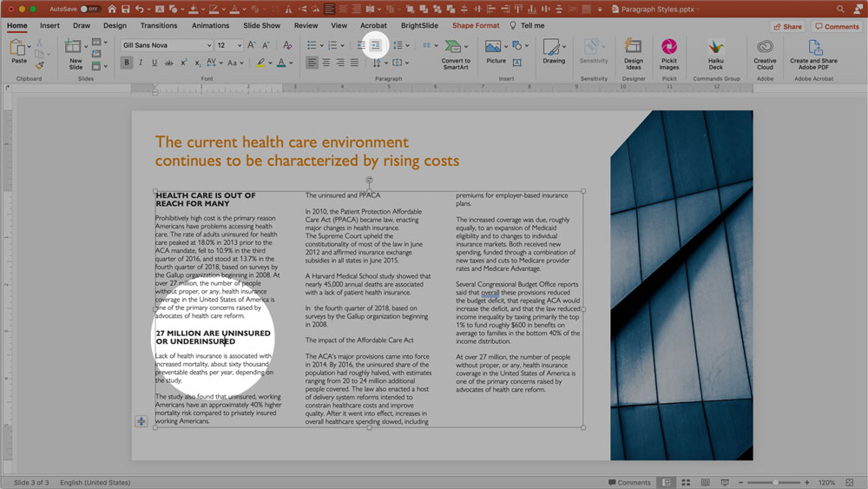Click Convert to SmartArt
Viewport: 868px width, 489px height.
click(x=455, y=52)
